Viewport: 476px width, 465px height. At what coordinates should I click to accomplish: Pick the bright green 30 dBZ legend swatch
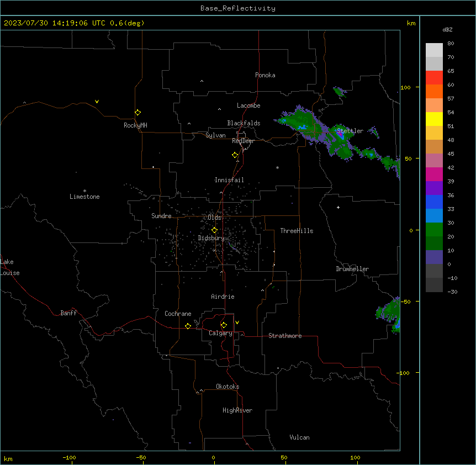click(434, 230)
